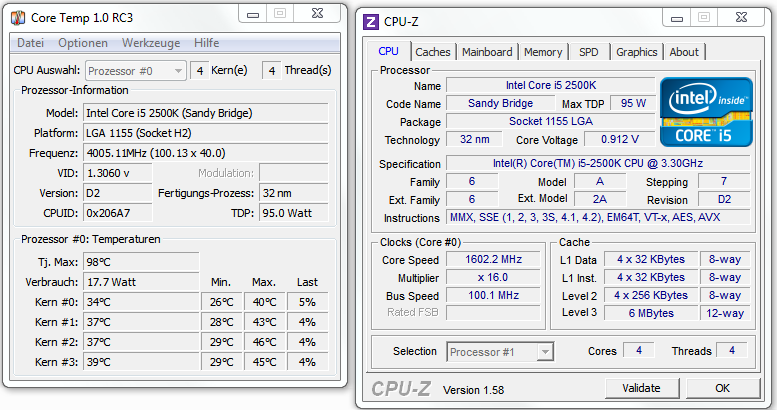This screenshot has height=410, width=777.
Task: Click the TDP value 95.0 Watt
Action: [293, 213]
